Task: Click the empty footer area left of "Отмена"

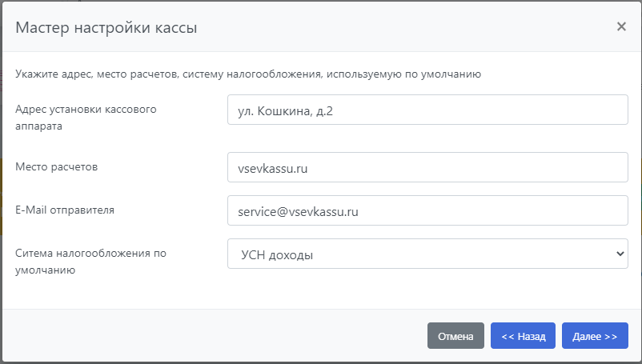Action: [208, 337]
